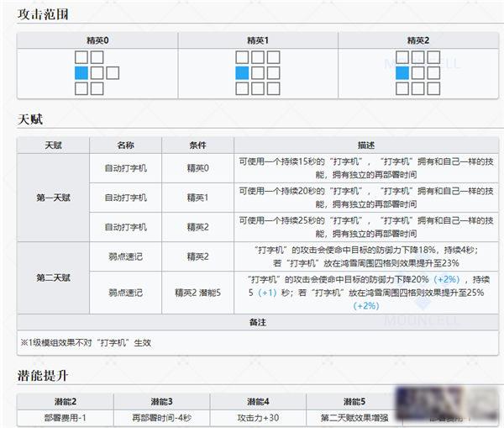Click 弱点速记 in the 精英2 潜能5 row
The width and height of the screenshot is (504, 428).
point(126,293)
